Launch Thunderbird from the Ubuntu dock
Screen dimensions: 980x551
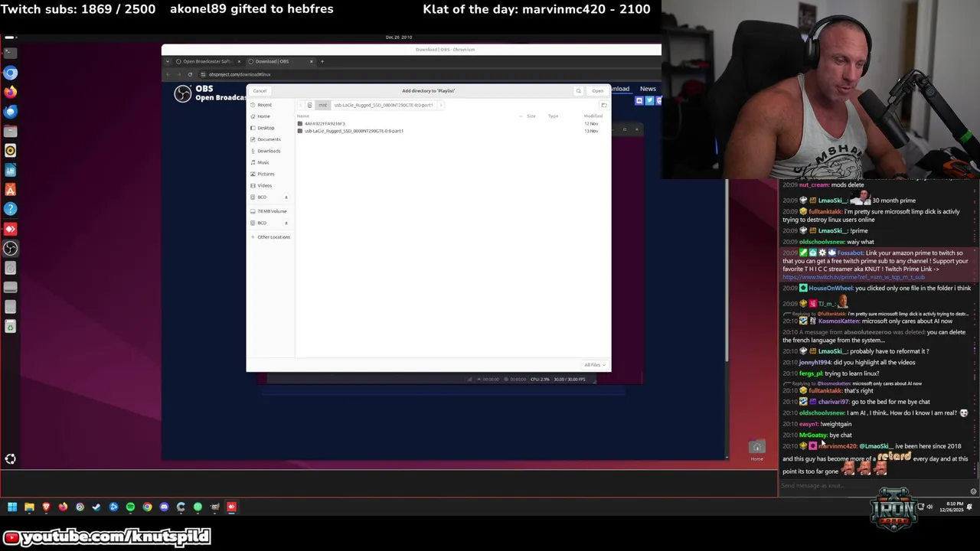click(x=10, y=112)
